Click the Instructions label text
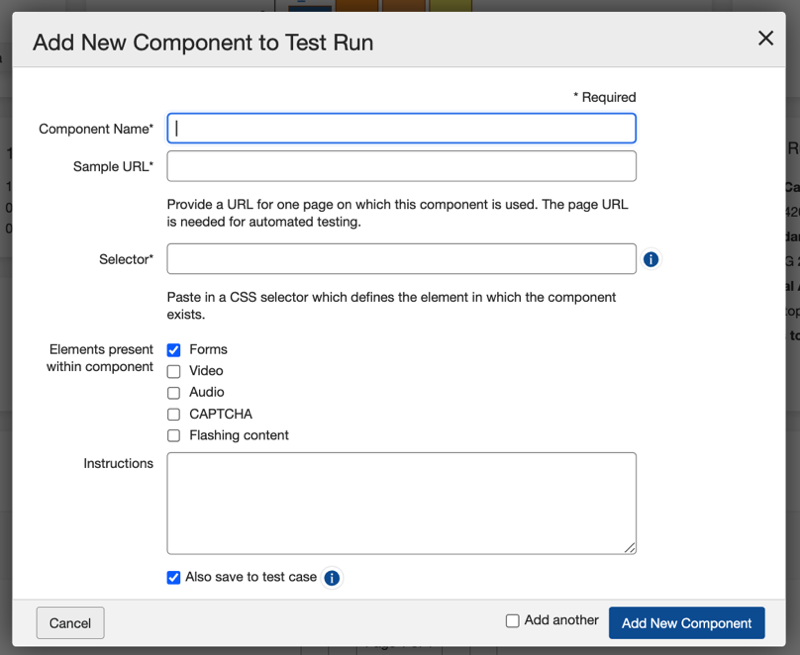800x655 pixels. click(118, 464)
